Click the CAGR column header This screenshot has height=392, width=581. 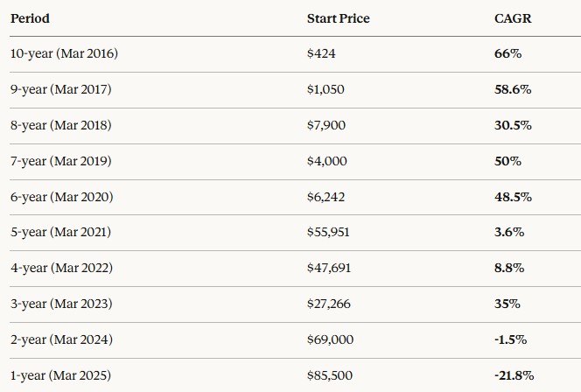click(x=513, y=18)
